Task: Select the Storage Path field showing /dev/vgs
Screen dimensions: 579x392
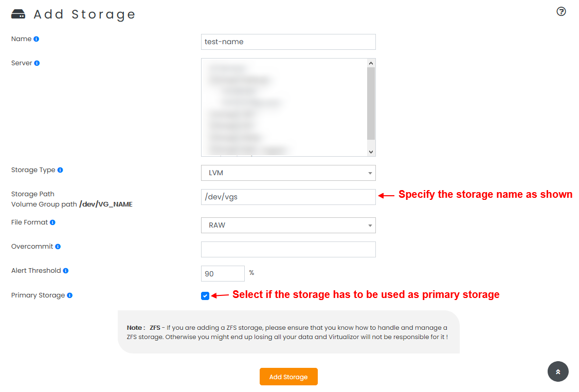Action: pyautogui.click(x=288, y=197)
